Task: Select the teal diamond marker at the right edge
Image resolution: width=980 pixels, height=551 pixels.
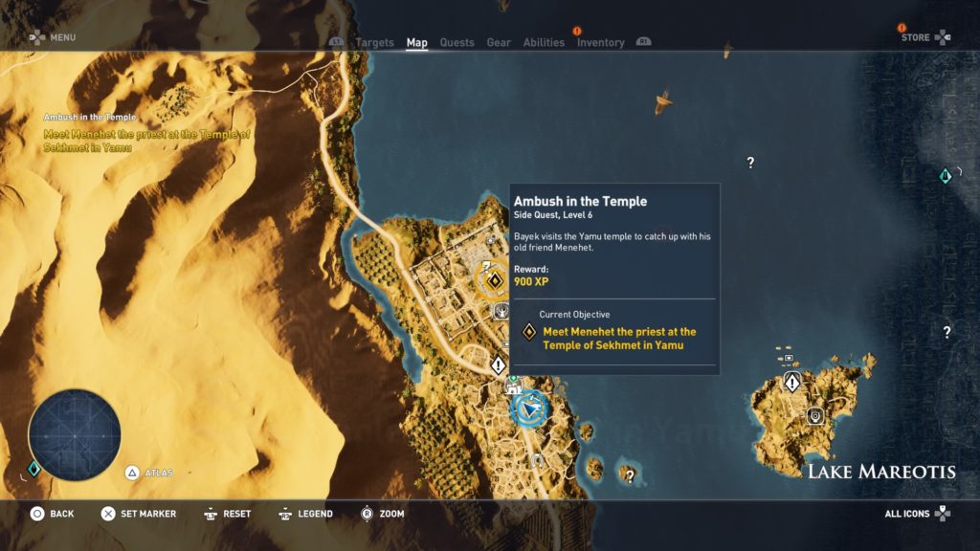Action: pos(946,176)
